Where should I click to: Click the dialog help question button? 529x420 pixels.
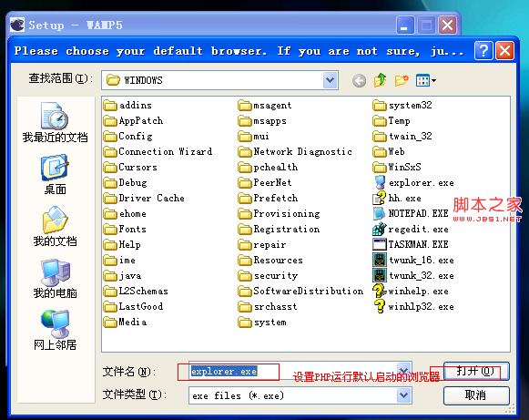tap(483, 51)
